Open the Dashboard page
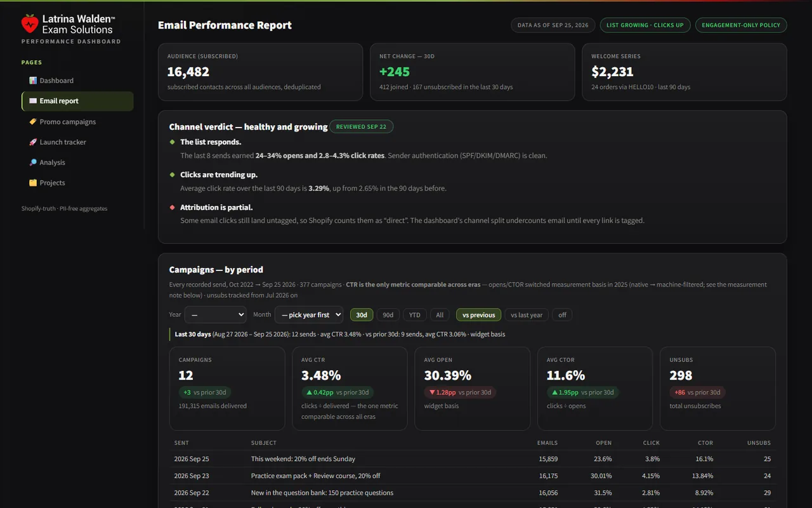This screenshot has width=812, height=508. (77, 81)
